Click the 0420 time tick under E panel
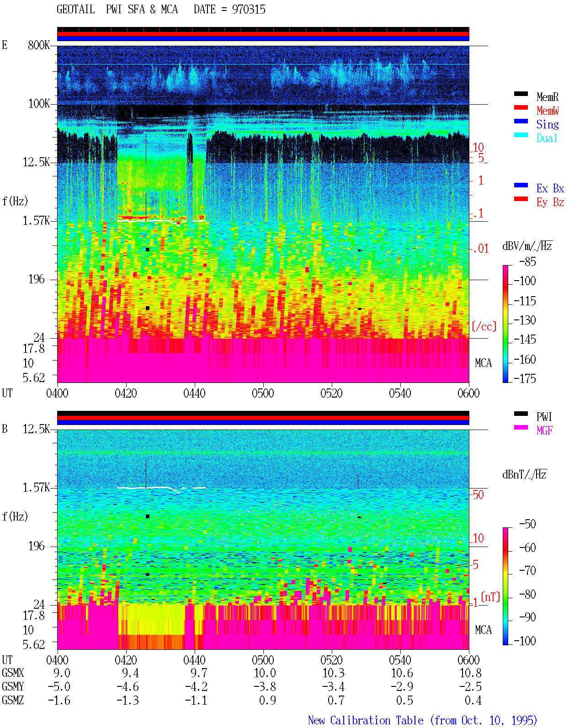The width and height of the screenshot is (585, 728). [x=126, y=393]
